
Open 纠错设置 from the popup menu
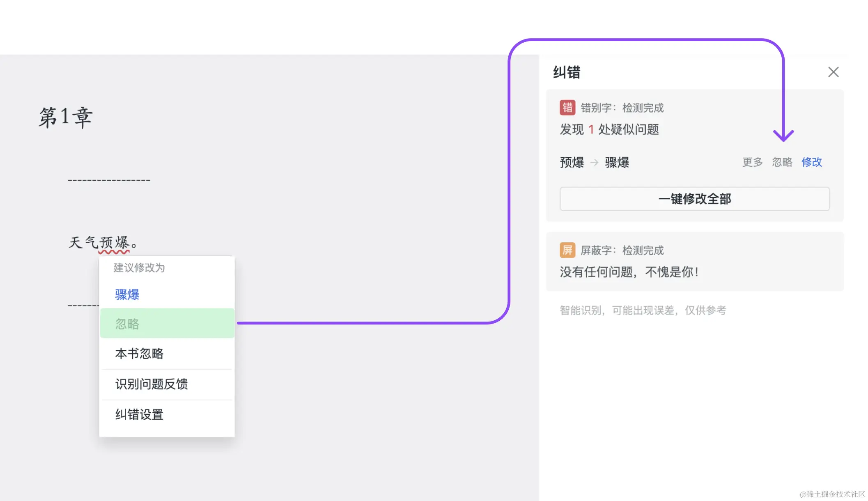click(x=167, y=414)
